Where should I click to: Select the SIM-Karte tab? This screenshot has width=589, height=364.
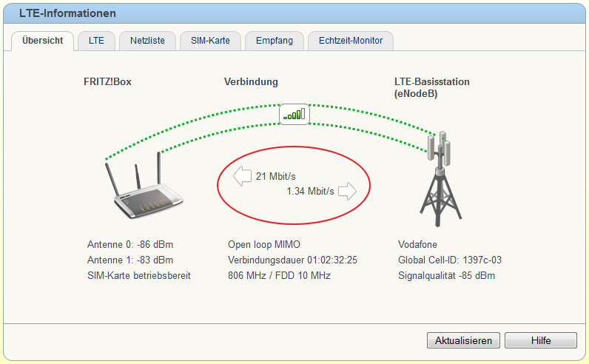pos(210,41)
